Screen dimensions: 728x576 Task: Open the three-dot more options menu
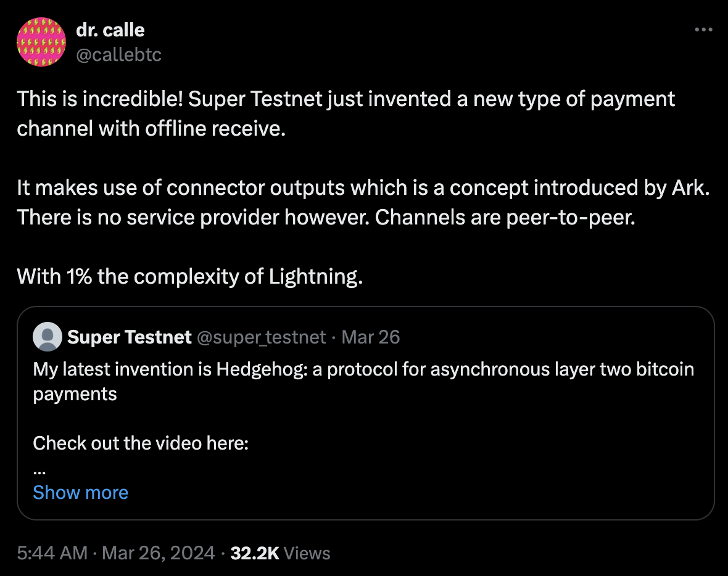pos(703,30)
